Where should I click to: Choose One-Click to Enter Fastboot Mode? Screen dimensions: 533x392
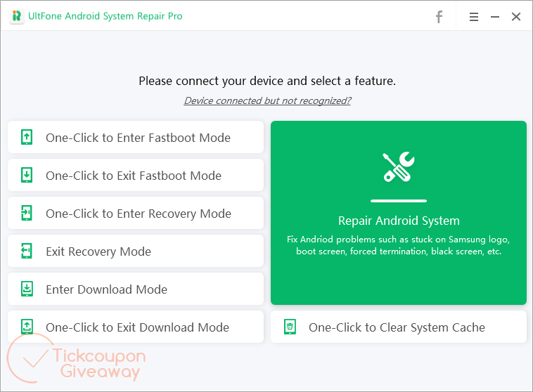pos(136,137)
